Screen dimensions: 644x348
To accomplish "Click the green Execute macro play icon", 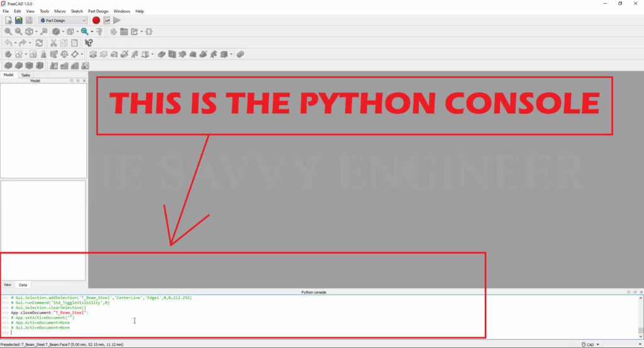I will (117, 20).
